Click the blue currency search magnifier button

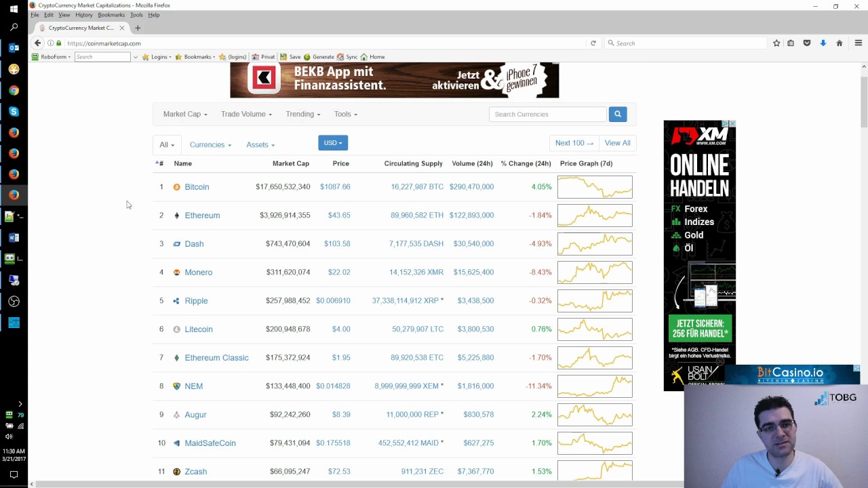click(617, 114)
